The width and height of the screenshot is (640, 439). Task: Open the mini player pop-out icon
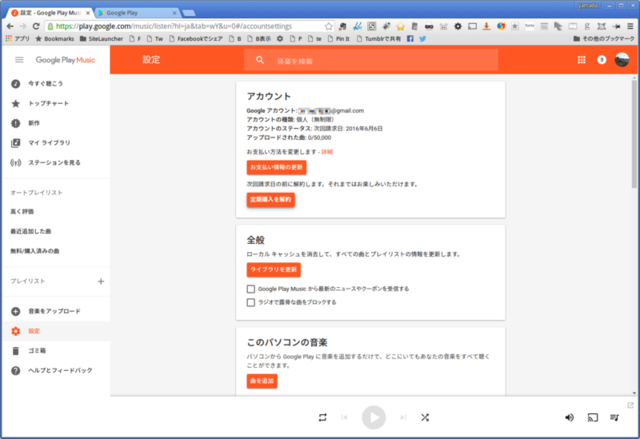coord(631,405)
